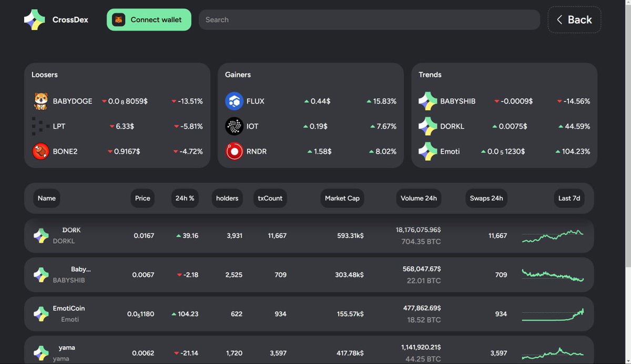The image size is (631, 364).
Task: Click the BABYSHIB token icon in table row
Action: pyautogui.click(x=41, y=275)
